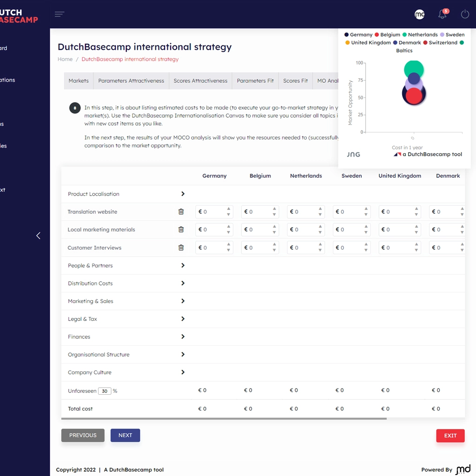Image resolution: width=476 pixels, height=476 pixels.
Task: Click the Local marketing materials United Kingdom field
Action: click(399, 230)
